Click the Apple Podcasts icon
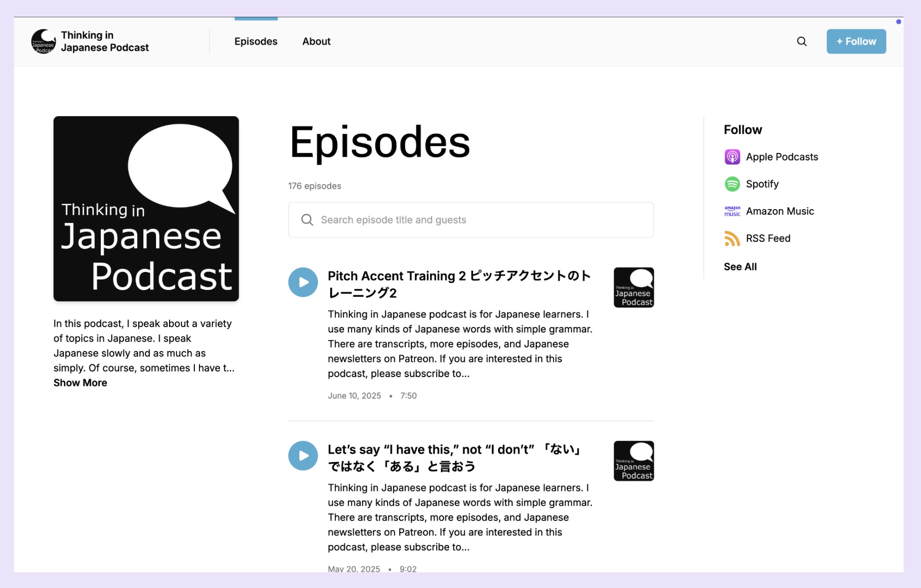The width and height of the screenshot is (921, 588). click(x=732, y=157)
